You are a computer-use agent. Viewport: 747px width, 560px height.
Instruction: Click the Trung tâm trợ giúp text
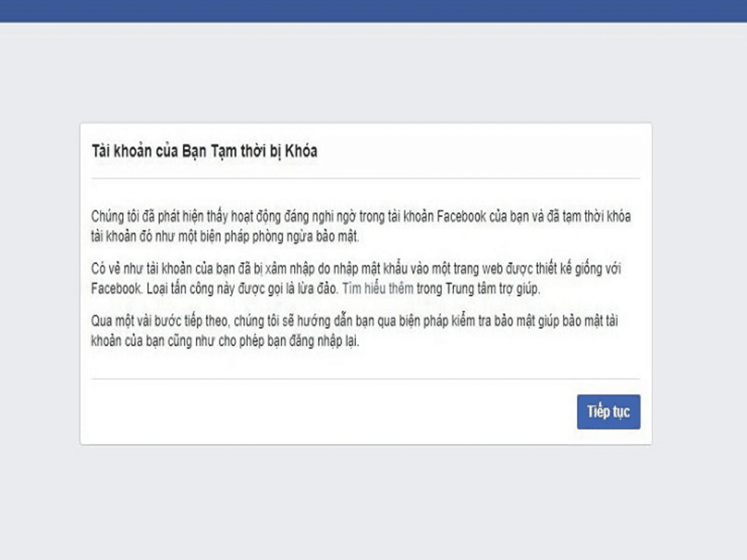click(489, 288)
